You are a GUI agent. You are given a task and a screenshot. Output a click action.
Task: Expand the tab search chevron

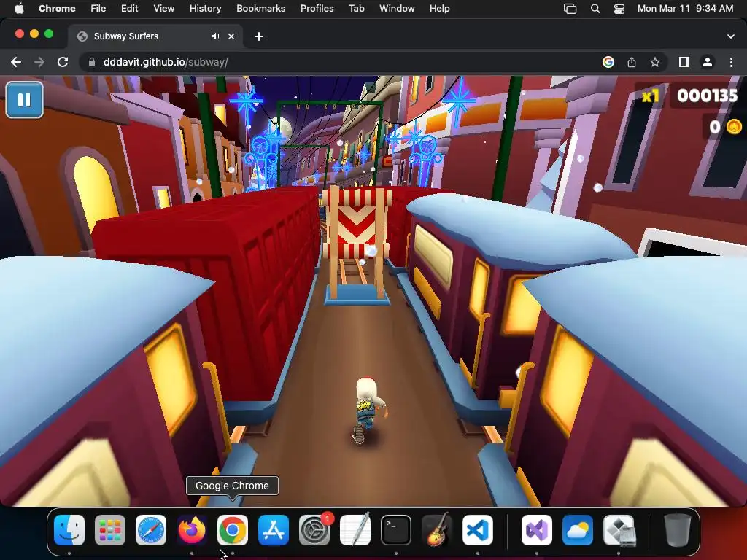731,36
